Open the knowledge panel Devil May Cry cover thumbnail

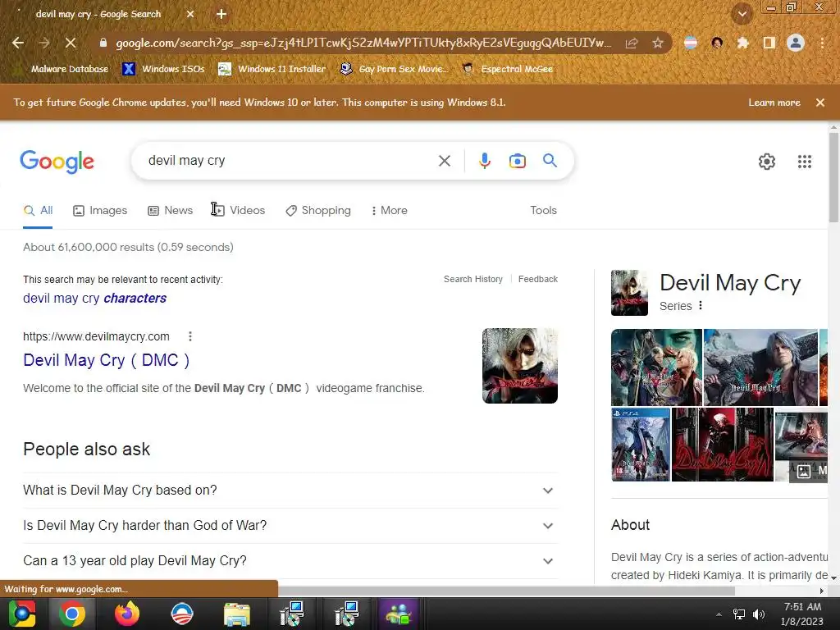pyautogui.click(x=629, y=293)
